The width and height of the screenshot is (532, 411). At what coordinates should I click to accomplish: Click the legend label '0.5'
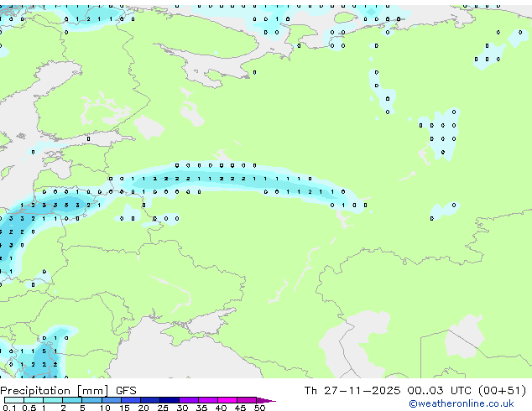[29, 408]
